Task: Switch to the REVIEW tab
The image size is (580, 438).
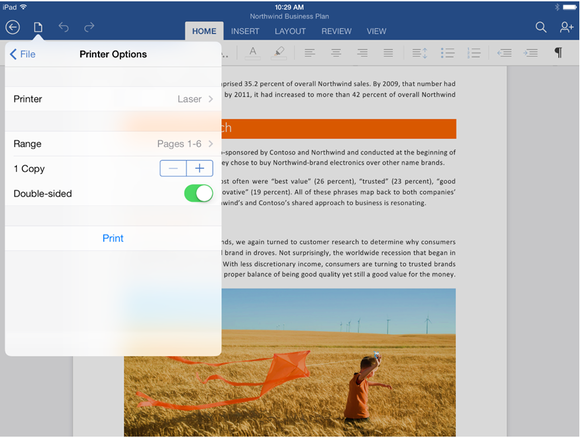Action: pos(336,31)
